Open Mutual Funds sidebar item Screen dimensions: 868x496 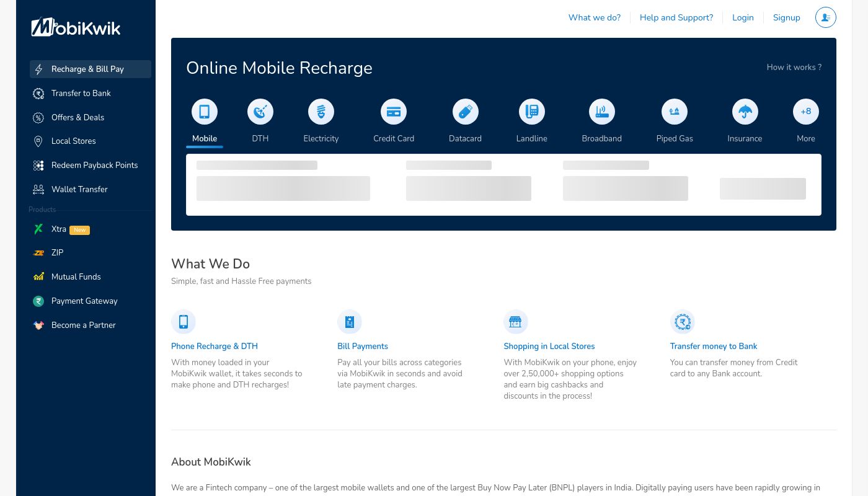tap(76, 277)
